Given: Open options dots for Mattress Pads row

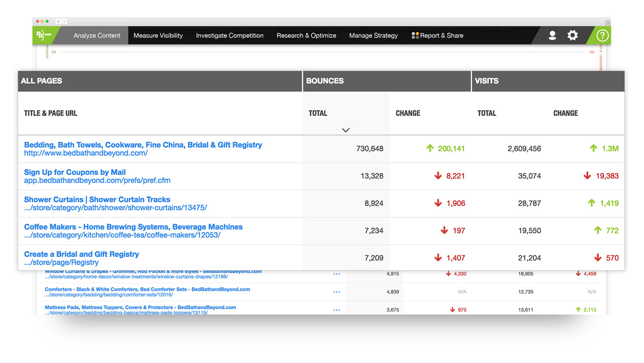Looking at the screenshot, I should (337, 310).
